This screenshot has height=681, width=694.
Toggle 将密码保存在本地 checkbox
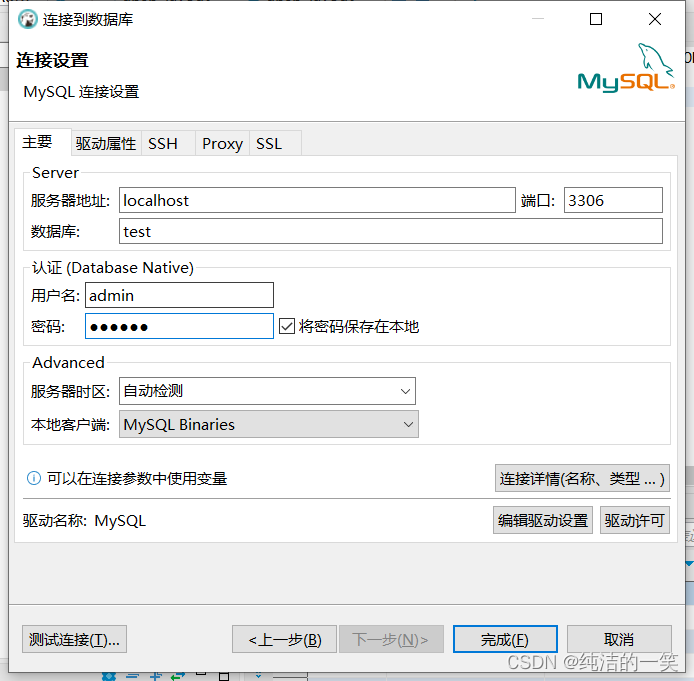point(287,327)
